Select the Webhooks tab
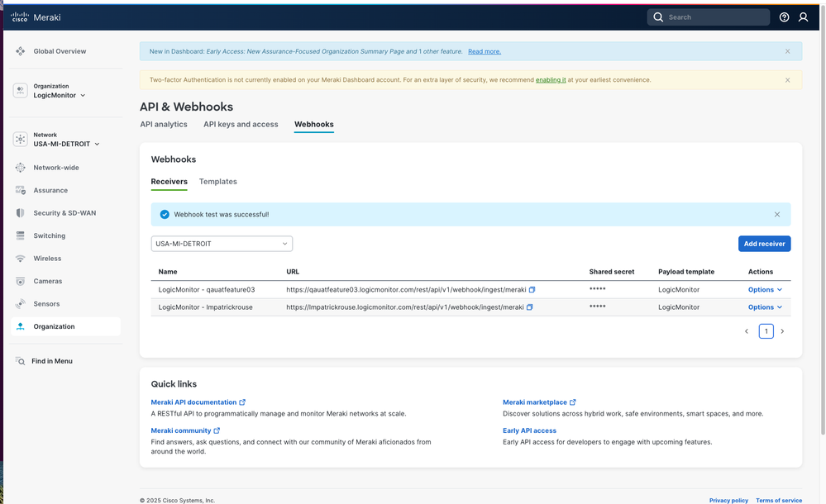Viewport: 826px width, 504px height. (x=314, y=124)
